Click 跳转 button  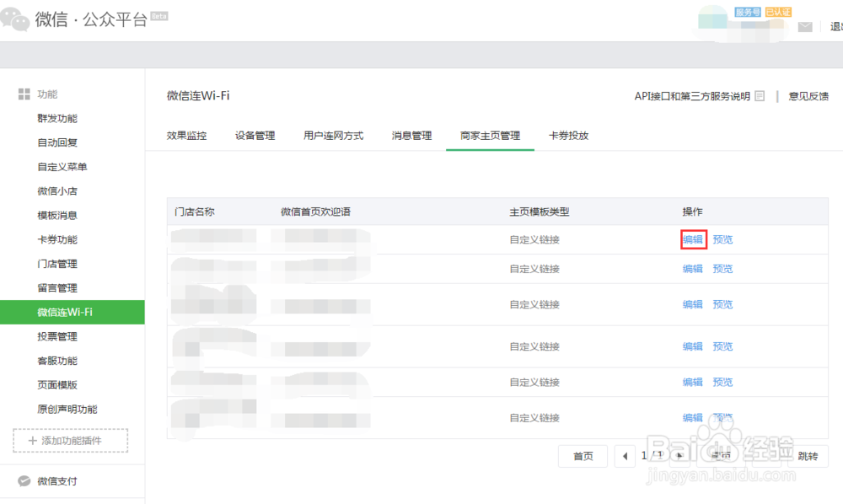pos(808,456)
